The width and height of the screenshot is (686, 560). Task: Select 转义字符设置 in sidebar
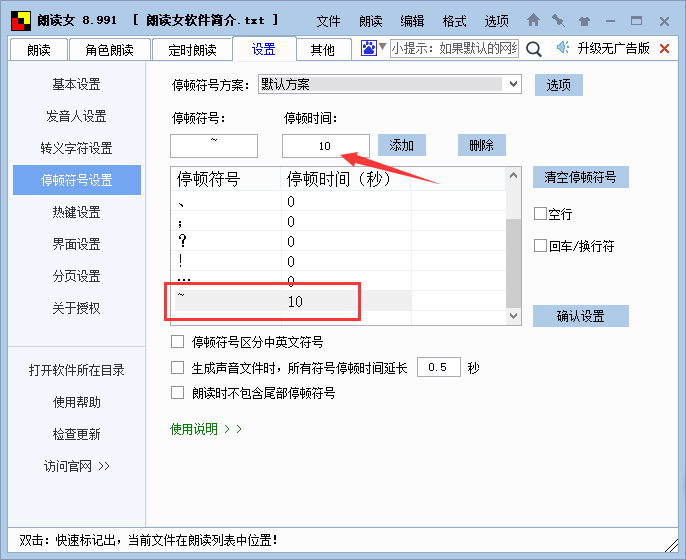(x=77, y=148)
